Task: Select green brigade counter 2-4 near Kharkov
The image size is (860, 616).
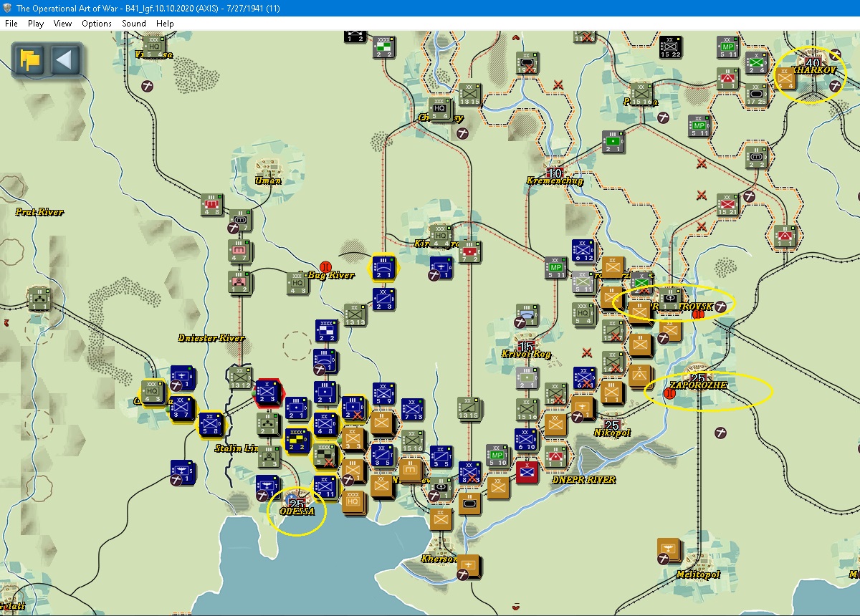Action: point(756,63)
